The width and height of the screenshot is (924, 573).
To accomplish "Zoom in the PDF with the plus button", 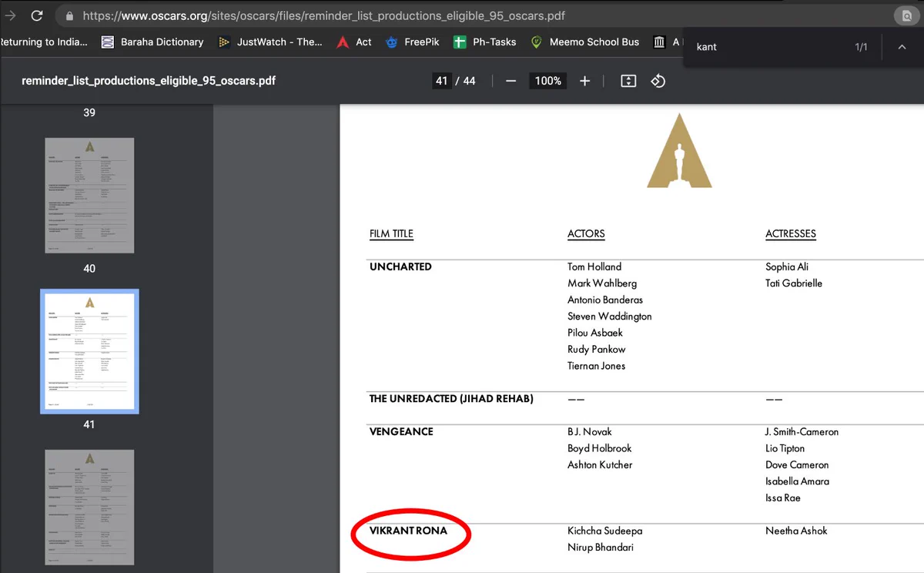I will click(584, 81).
